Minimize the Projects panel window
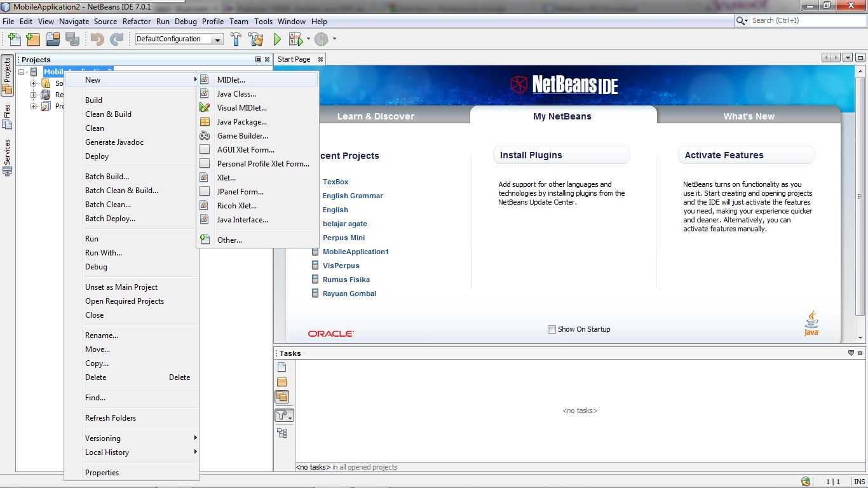The width and height of the screenshot is (868, 488). pyautogui.click(x=258, y=59)
